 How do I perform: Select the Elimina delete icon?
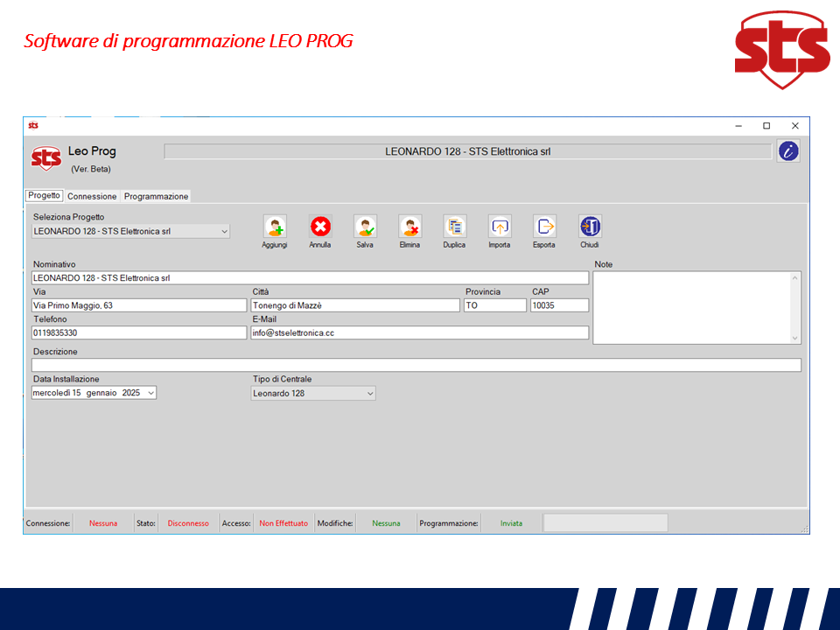409,227
